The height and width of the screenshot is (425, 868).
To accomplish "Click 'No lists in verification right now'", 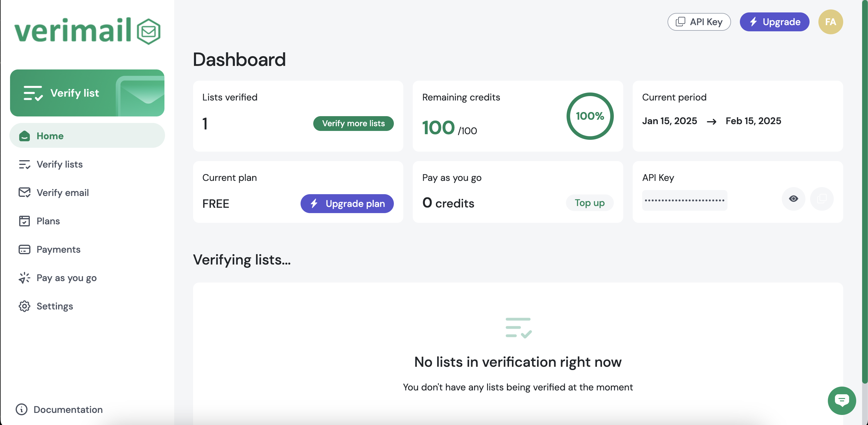I will (x=518, y=362).
